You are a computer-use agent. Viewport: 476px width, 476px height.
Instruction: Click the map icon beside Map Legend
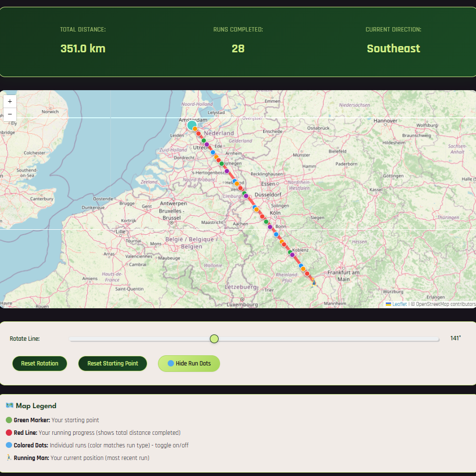point(9,406)
